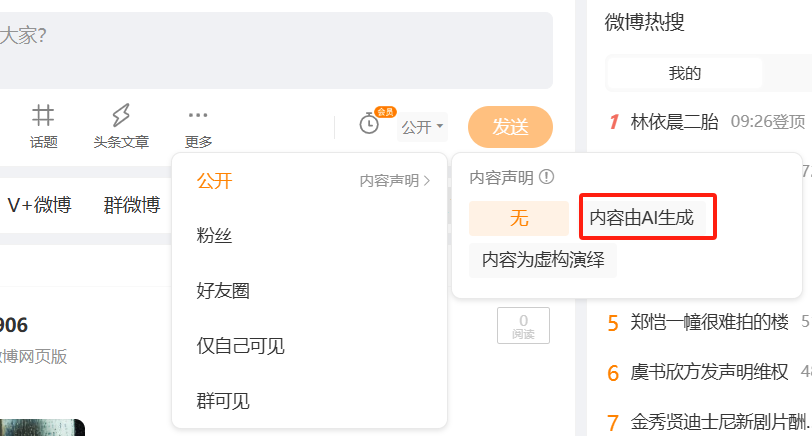Click the 会员 badge on clock
This screenshot has width=812, height=436.
(385, 112)
